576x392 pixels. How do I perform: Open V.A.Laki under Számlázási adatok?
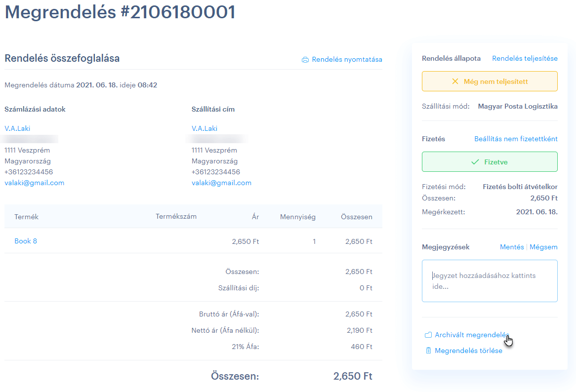17,128
